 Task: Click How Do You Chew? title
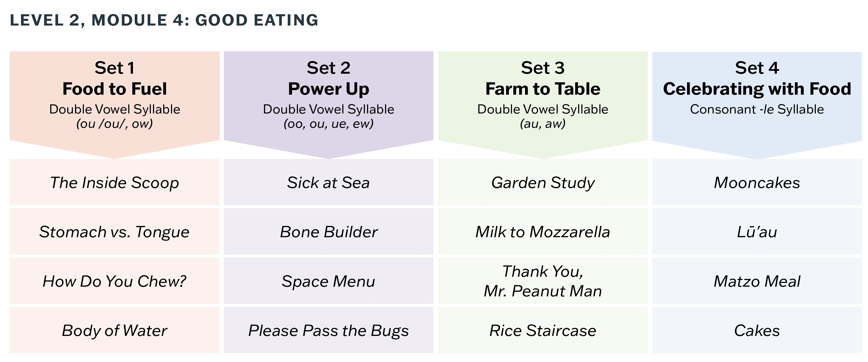(115, 281)
